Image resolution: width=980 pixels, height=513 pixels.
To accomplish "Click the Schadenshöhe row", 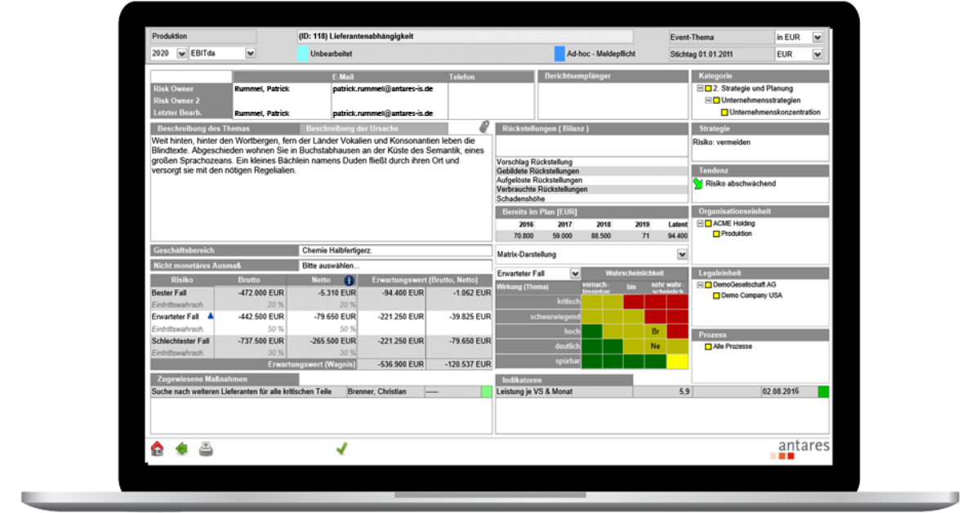I will [x=592, y=198].
